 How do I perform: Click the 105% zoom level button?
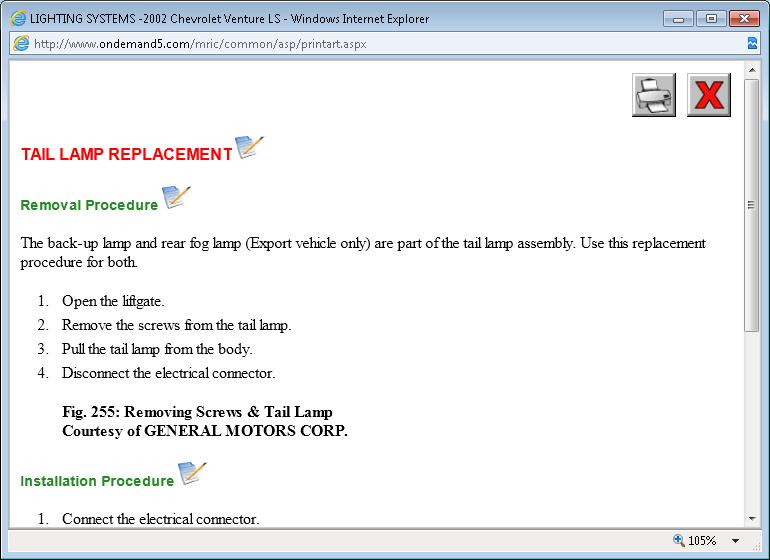tap(702, 541)
